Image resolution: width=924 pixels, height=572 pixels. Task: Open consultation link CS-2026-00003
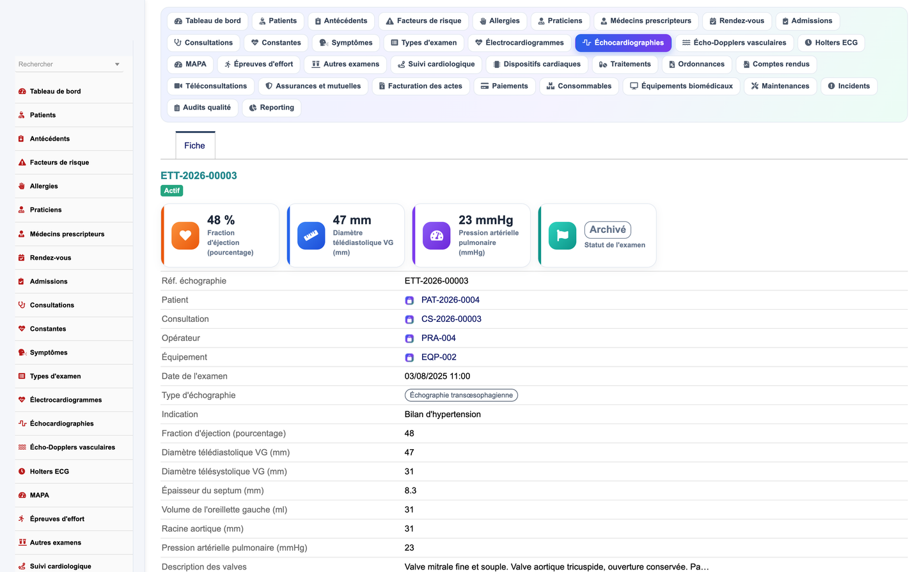pyautogui.click(x=451, y=319)
